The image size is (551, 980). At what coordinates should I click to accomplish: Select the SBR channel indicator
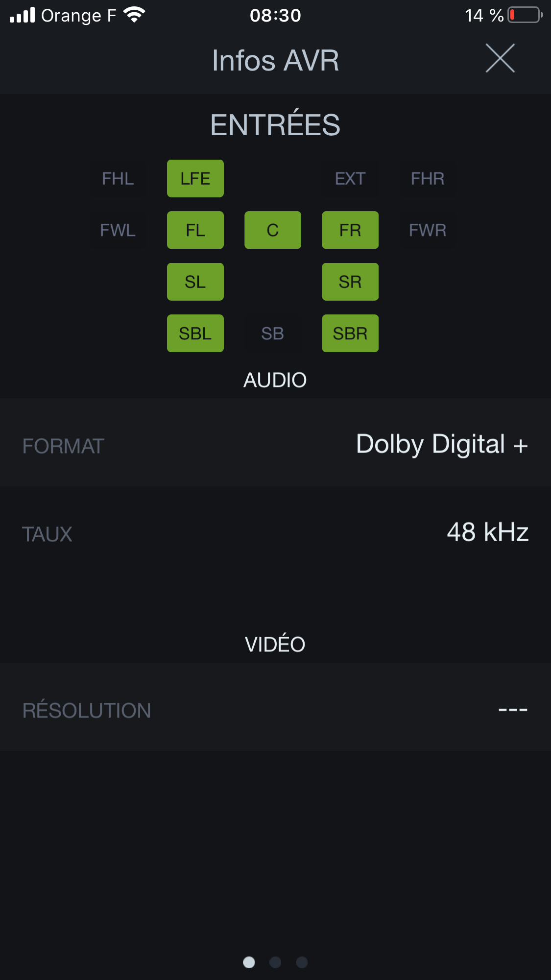coord(350,334)
